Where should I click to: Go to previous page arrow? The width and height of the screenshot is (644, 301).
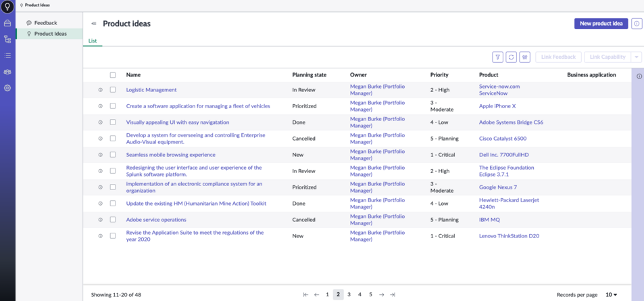(317, 294)
